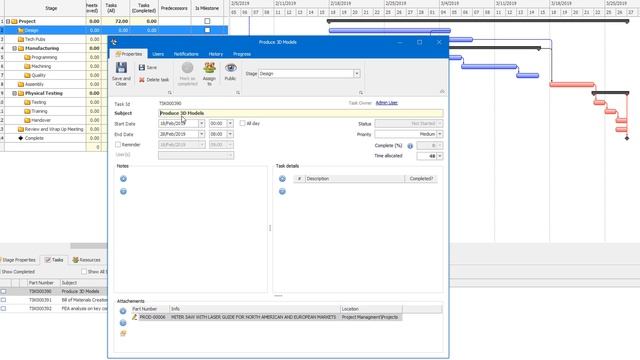Viewport: 640px width, 360px height.
Task: Click the Save and Close floppy icon
Action: (121, 68)
